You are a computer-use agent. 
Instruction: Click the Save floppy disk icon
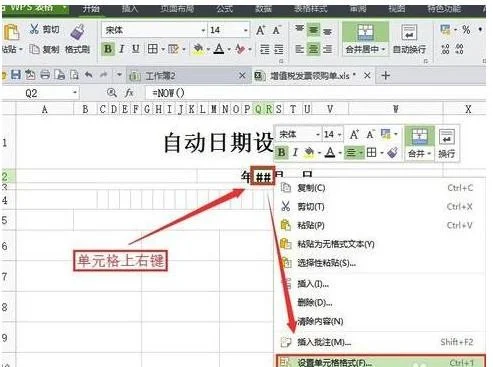pos(16,75)
